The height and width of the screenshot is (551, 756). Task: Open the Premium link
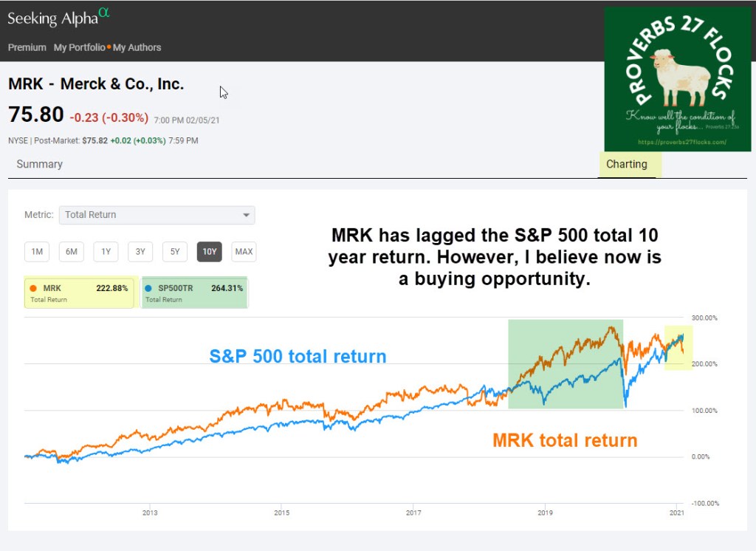coord(27,47)
